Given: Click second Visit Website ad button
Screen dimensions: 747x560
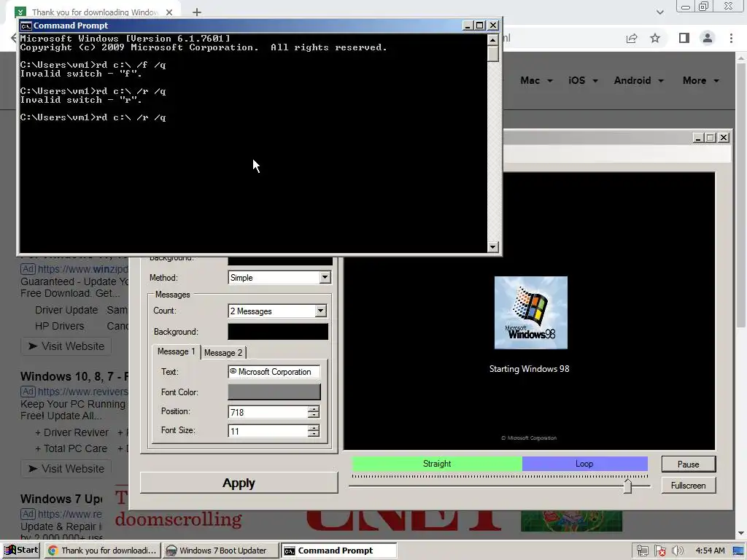Looking at the screenshot, I should [66, 469].
